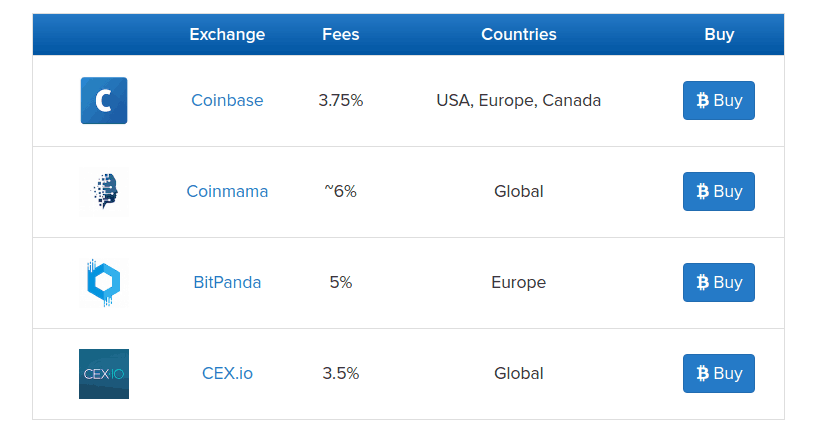Click the Coinbase logo icon

104,101
